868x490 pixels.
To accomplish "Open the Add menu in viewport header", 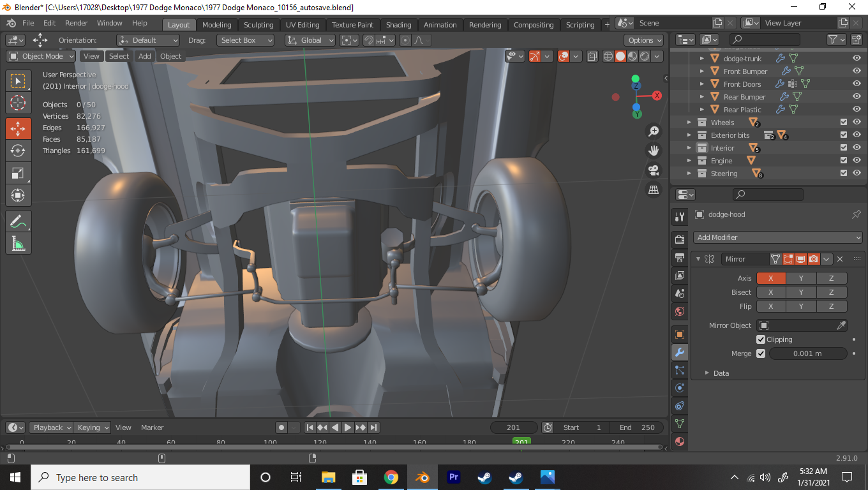I will [145, 56].
